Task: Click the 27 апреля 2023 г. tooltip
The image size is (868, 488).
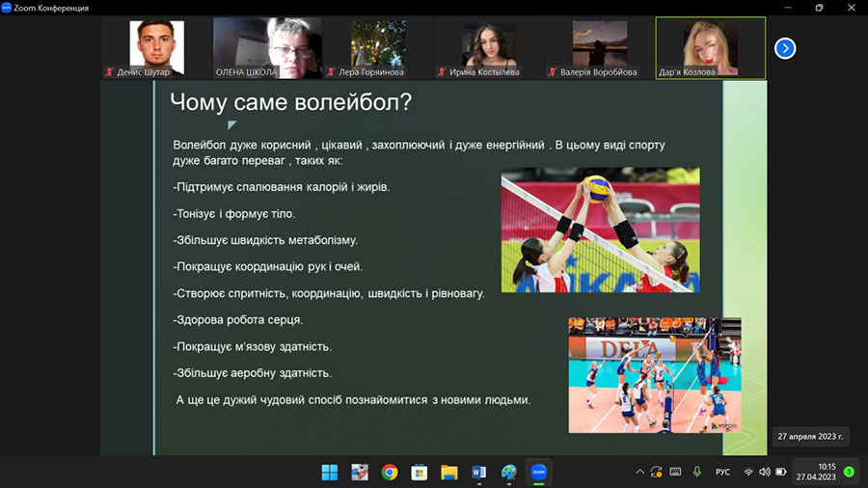Action: (x=810, y=437)
